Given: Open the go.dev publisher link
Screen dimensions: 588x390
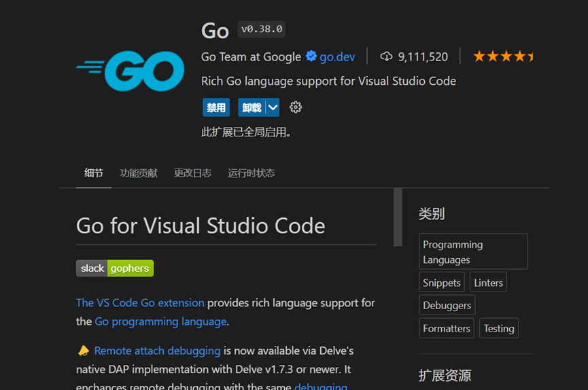Looking at the screenshot, I should pos(337,57).
